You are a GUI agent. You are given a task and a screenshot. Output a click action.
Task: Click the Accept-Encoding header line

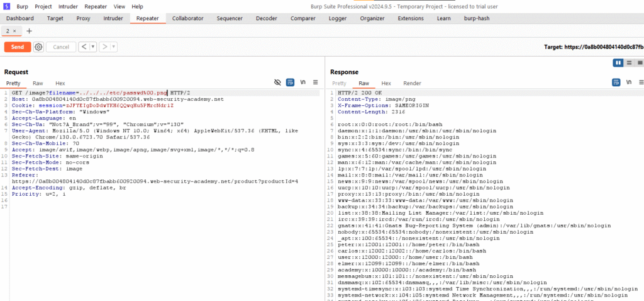[x=69, y=188]
